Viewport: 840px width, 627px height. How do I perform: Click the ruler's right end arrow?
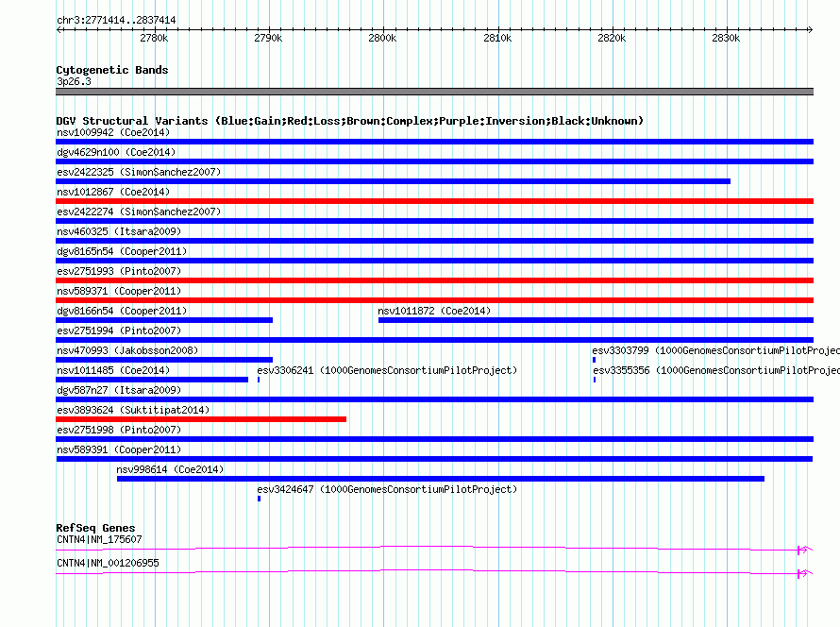811,29
